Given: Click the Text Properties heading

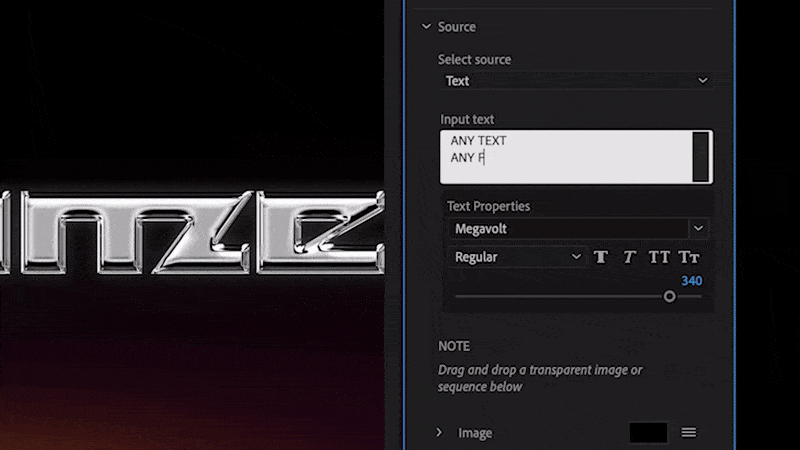Looking at the screenshot, I should point(489,206).
